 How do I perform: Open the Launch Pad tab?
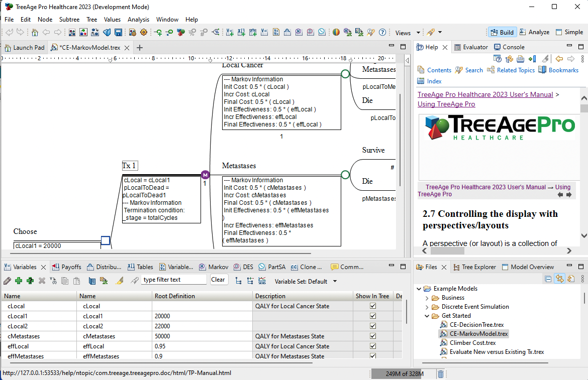click(25, 48)
